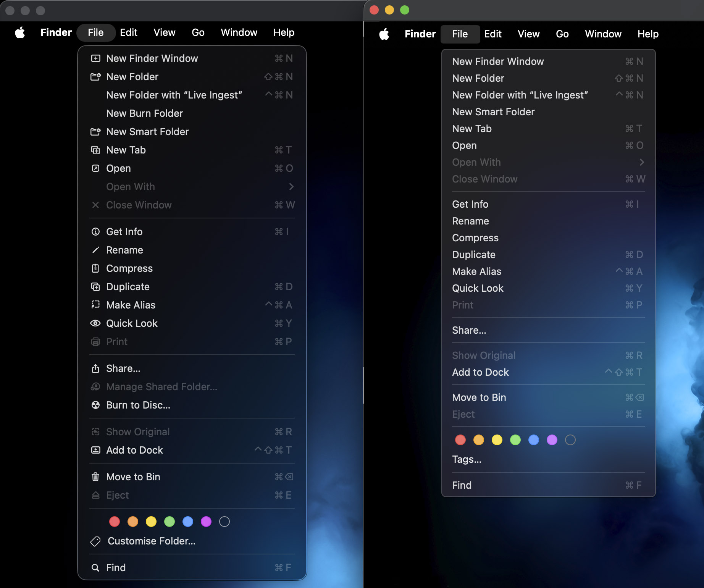Viewport: 704px width, 588px height.
Task: Click the Show Original icon in left menu
Action: [95, 432]
